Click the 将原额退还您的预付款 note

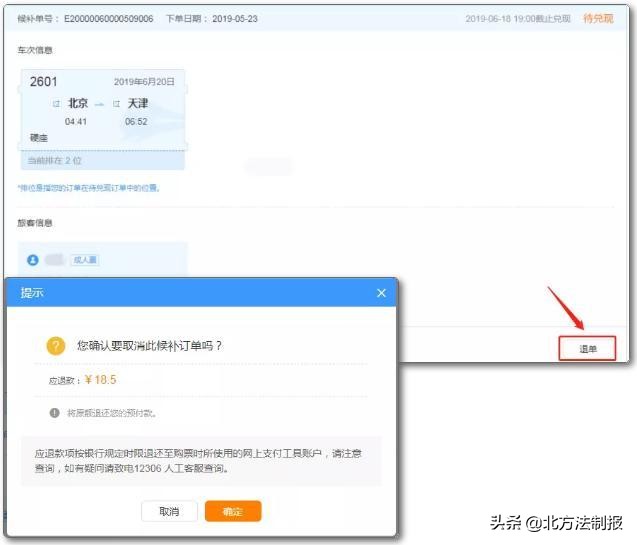(111, 413)
